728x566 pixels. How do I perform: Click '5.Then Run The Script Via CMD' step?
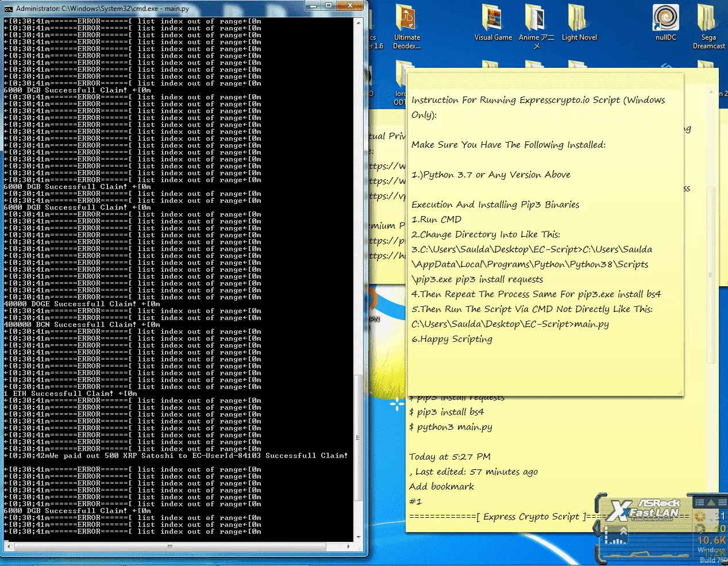point(532,309)
